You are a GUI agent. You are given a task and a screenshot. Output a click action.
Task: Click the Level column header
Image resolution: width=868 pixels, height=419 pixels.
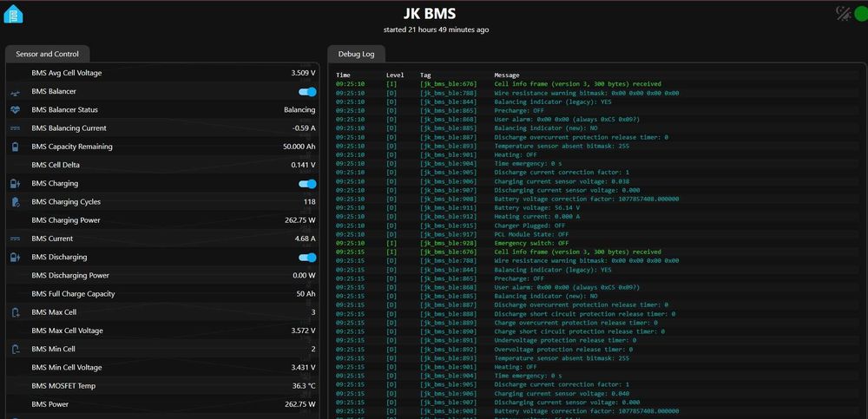[x=395, y=75]
